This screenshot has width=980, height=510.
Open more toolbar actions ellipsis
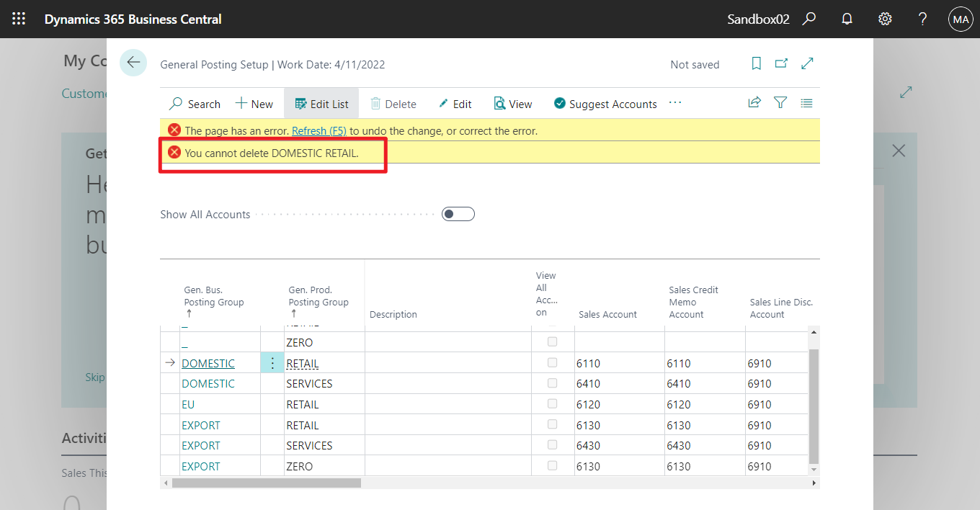pos(675,103)
